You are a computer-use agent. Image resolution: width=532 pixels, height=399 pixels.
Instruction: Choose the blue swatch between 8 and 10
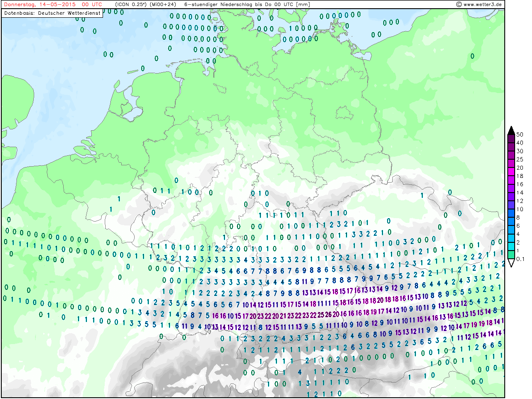[511, 213]
